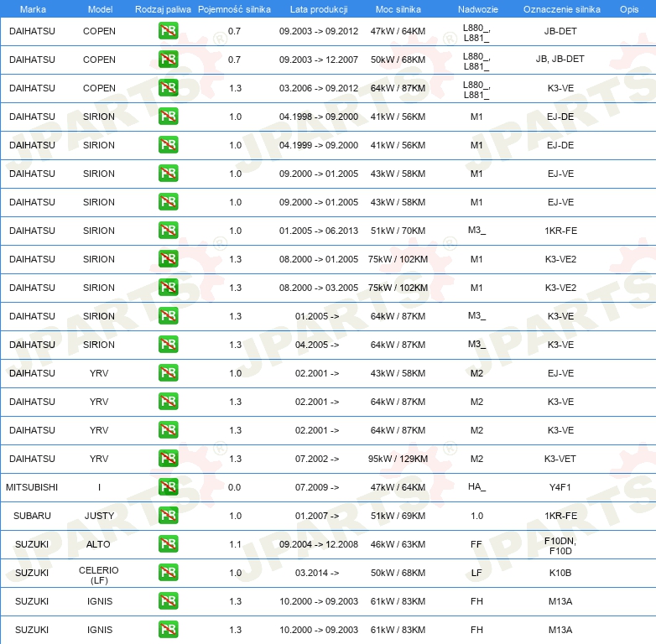Click engine code Y4F1 cell
Screen dimensions: 656x644
560,487
